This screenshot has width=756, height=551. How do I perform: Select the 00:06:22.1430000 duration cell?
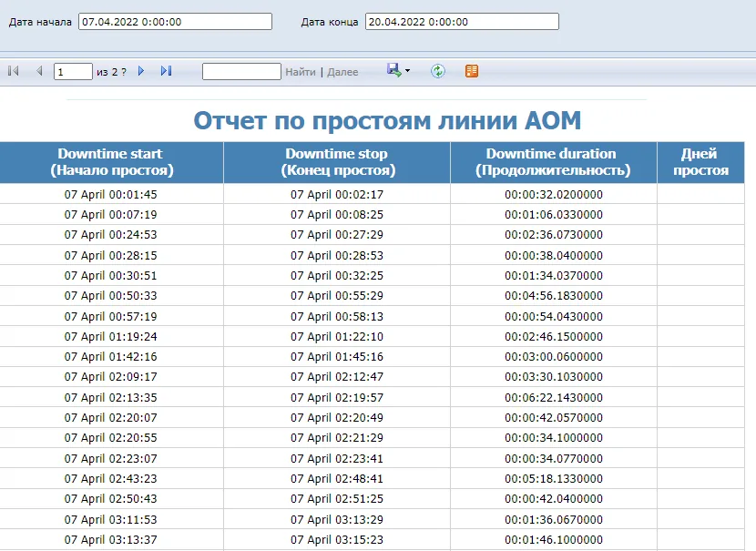tap(553, 397)
